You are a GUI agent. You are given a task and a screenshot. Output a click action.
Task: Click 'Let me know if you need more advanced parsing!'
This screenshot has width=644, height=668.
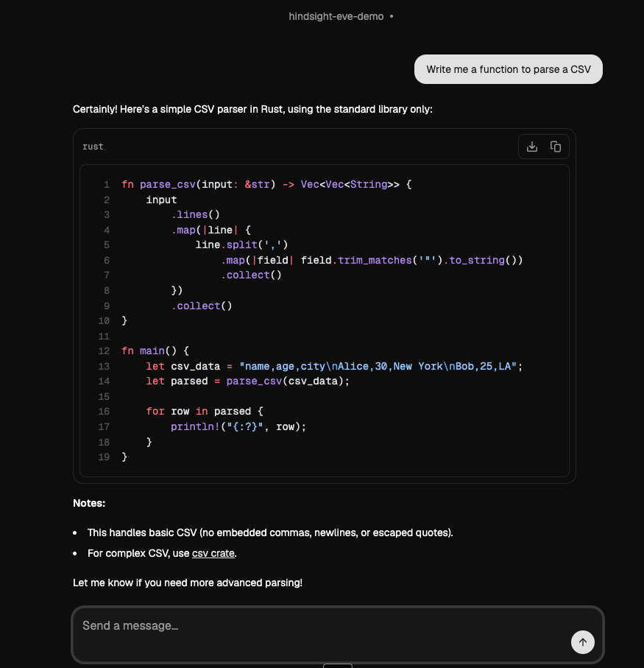188,583
